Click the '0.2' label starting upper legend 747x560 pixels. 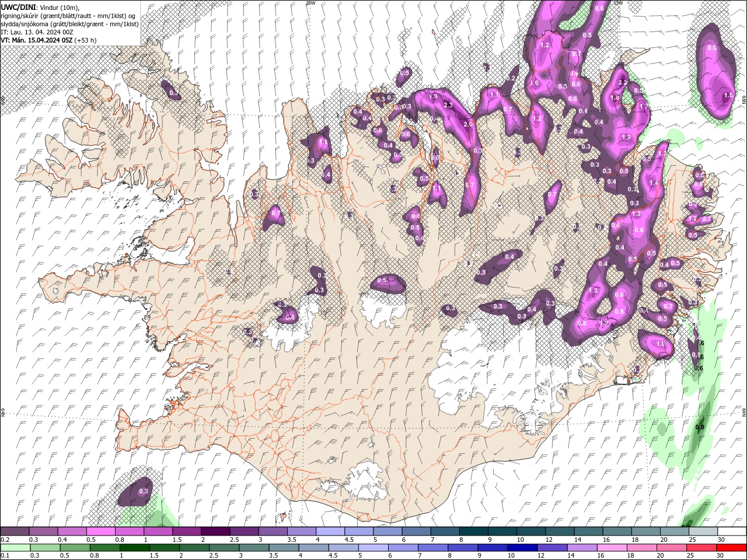click(x=5, y=540)
